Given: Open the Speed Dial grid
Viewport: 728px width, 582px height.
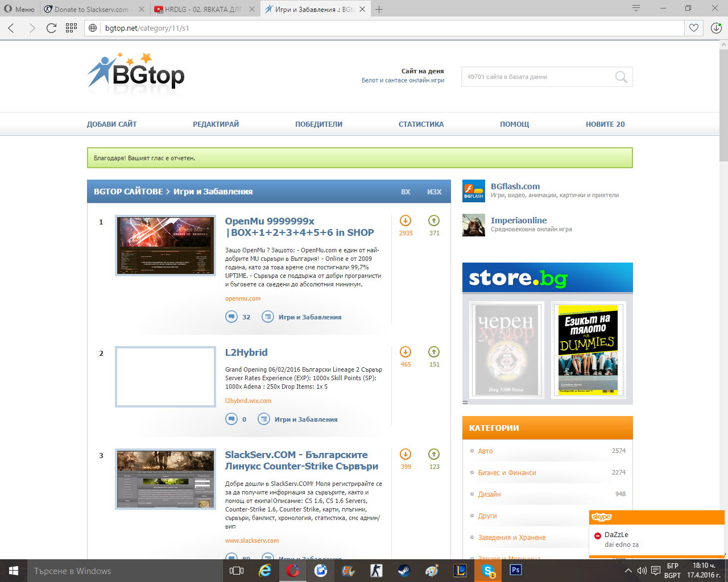Looking at the screenshot, I should point(71,28).
